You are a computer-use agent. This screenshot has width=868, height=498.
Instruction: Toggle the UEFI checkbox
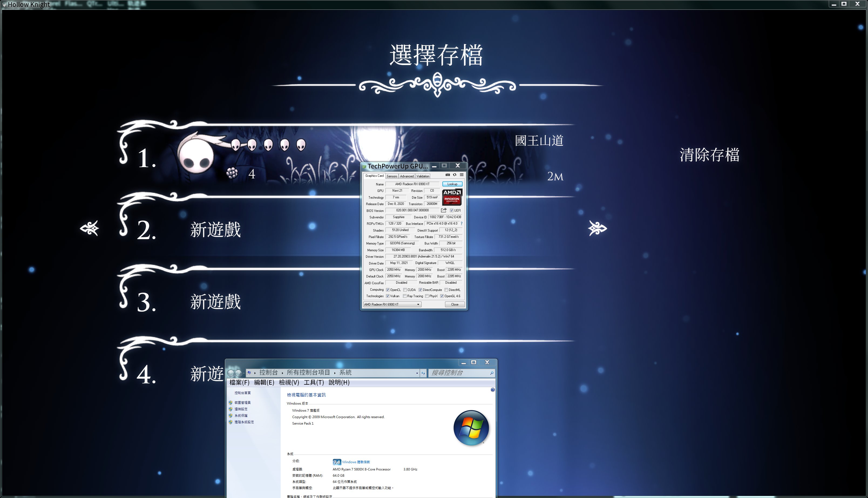tap(452, 211)
